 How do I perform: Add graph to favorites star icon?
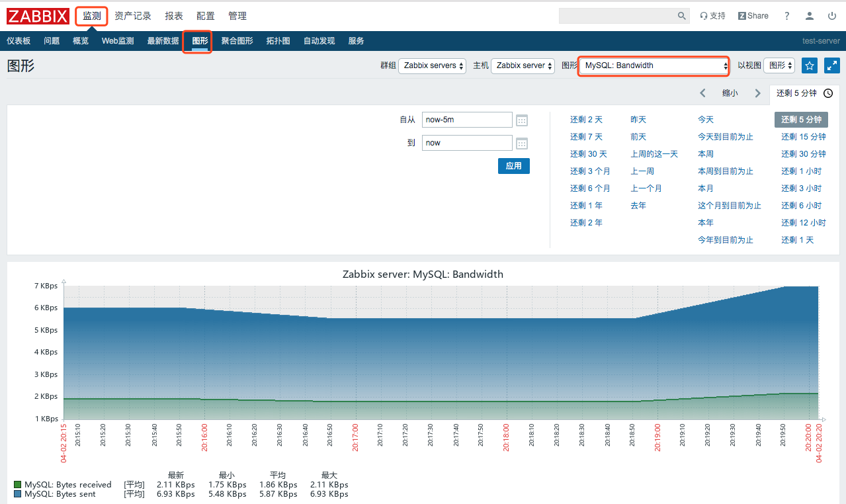click(x=810, y=65)
